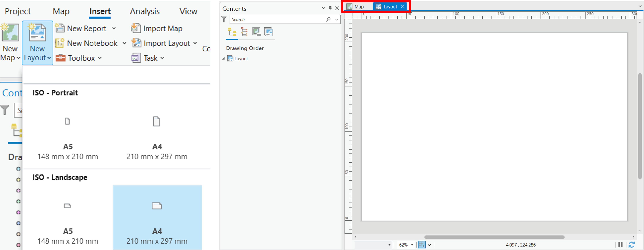Select List By Drawing Order icon
This screenshot has width=644, height=250.
tap(232, 32)
